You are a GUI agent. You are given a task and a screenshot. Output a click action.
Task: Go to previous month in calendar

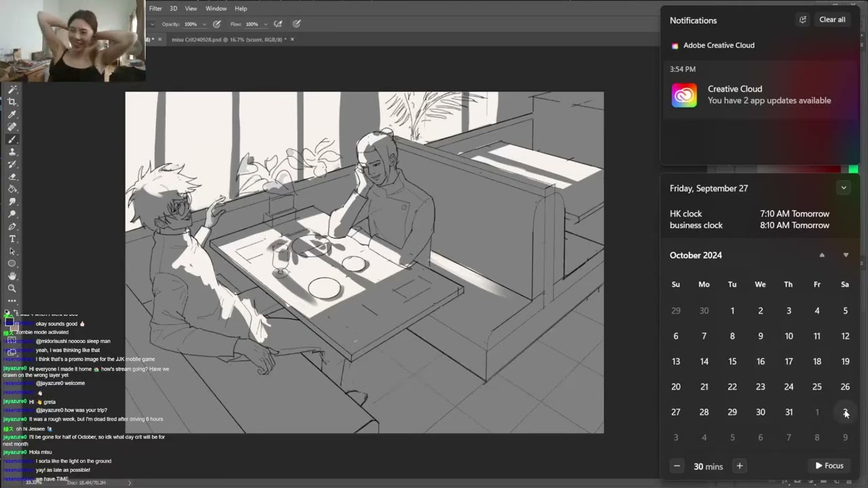click(x=822, y=255)
